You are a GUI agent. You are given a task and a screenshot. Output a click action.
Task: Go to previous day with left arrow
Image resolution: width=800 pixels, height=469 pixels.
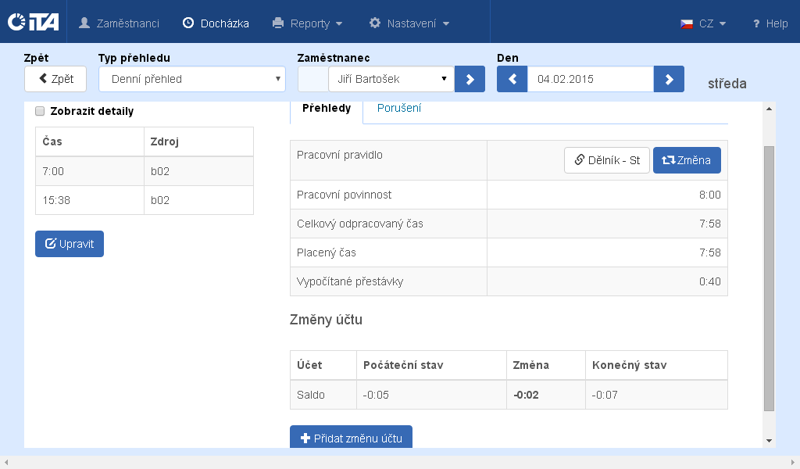(x=511, y=79)
